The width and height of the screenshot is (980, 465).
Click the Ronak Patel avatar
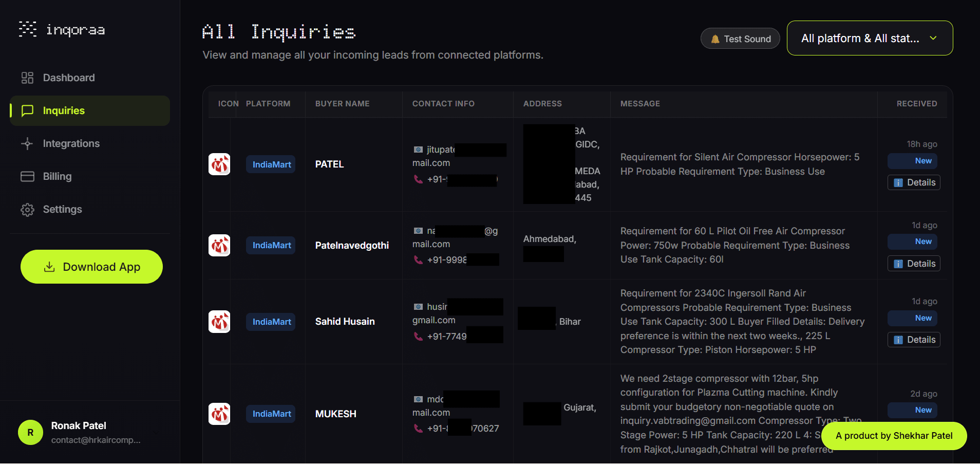(30, 433)
